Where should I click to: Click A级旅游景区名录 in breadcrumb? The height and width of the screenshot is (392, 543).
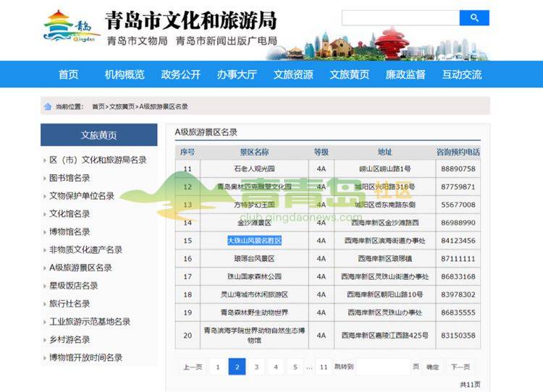tap(164, 106)
